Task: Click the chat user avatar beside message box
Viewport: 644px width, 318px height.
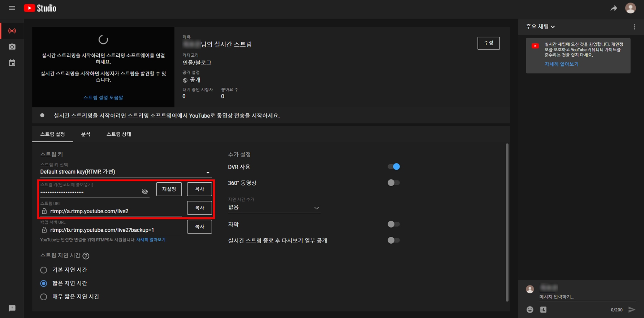Action: [x=530, y=289]
